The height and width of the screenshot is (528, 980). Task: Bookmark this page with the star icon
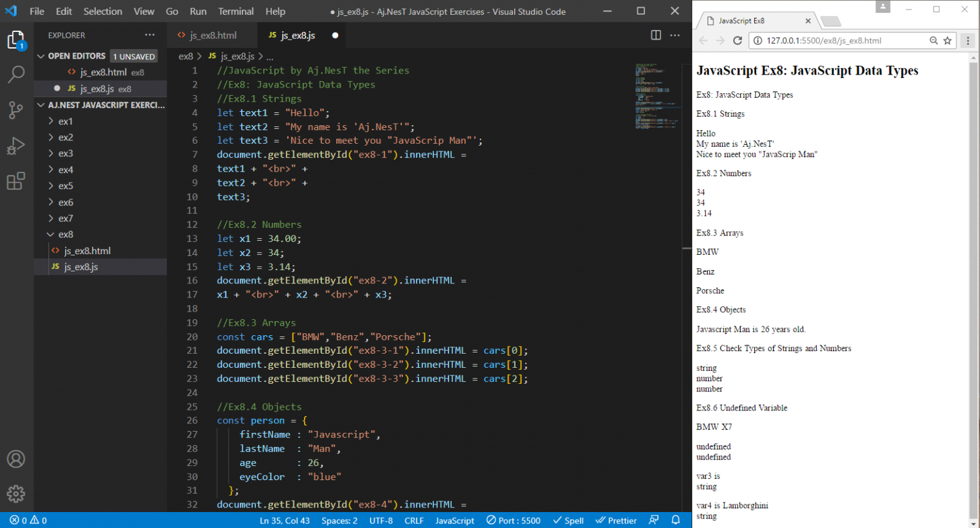coord(947,41)
